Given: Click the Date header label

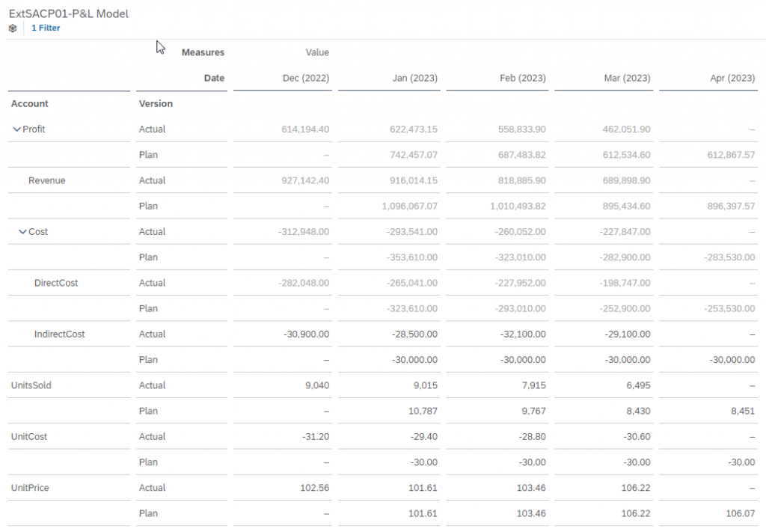Looking at the screenshot, I should point(215,78).
